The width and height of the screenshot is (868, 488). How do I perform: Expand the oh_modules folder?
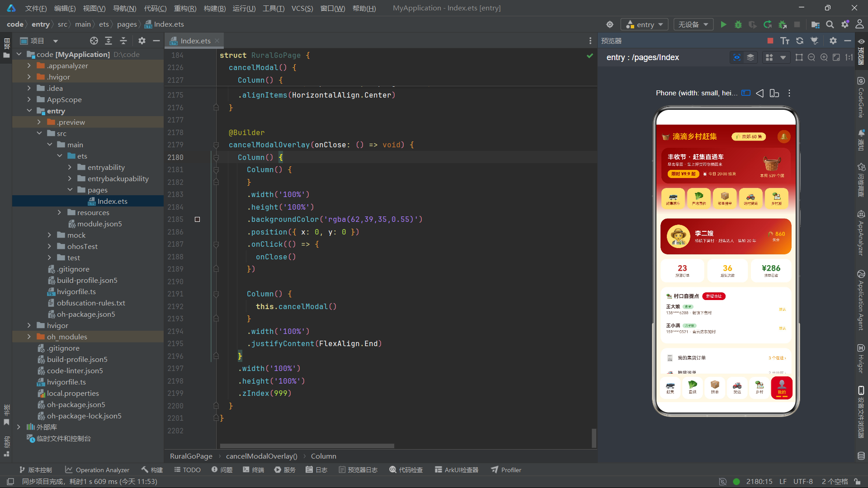[29, 337]
